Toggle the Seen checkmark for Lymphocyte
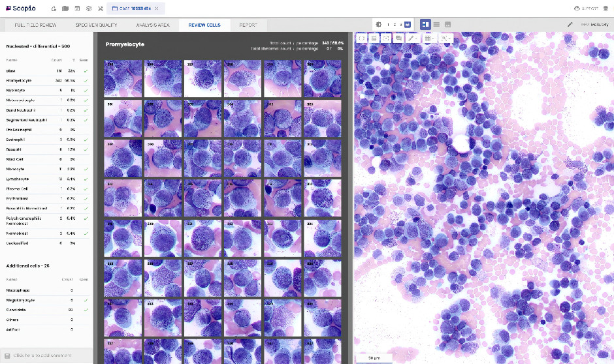This screenshot has height=364, width=614. (86, 179)
